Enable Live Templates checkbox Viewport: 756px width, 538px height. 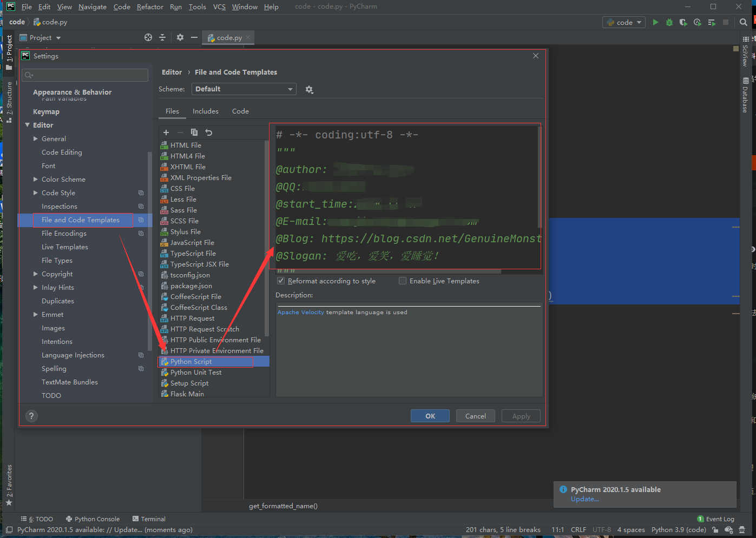(x=403, y=281)
